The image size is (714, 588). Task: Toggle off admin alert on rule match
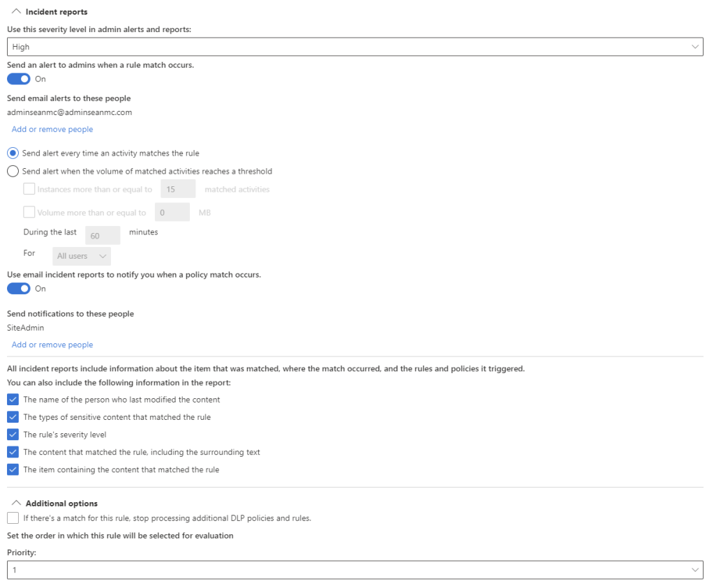click(19, 79)
